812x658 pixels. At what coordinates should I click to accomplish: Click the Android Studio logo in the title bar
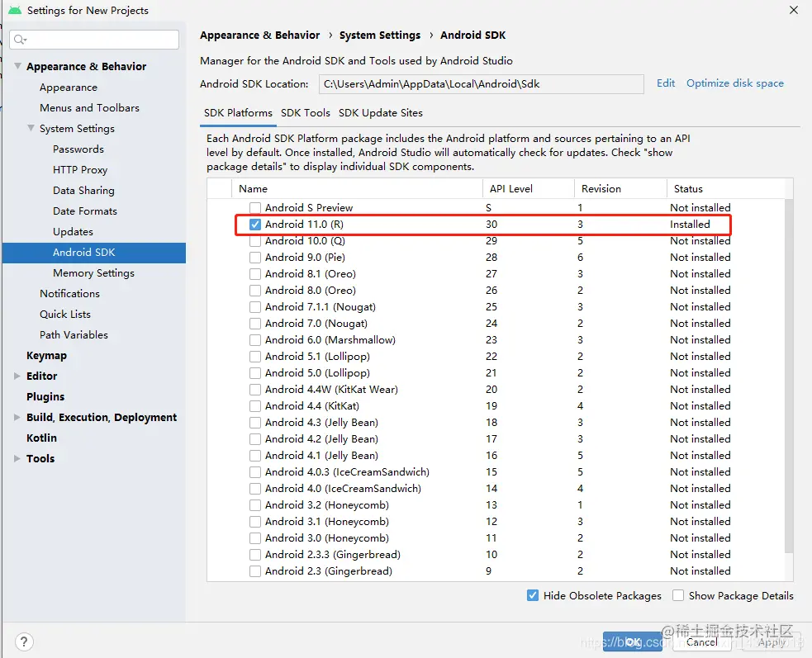click(x=15, y=11)
